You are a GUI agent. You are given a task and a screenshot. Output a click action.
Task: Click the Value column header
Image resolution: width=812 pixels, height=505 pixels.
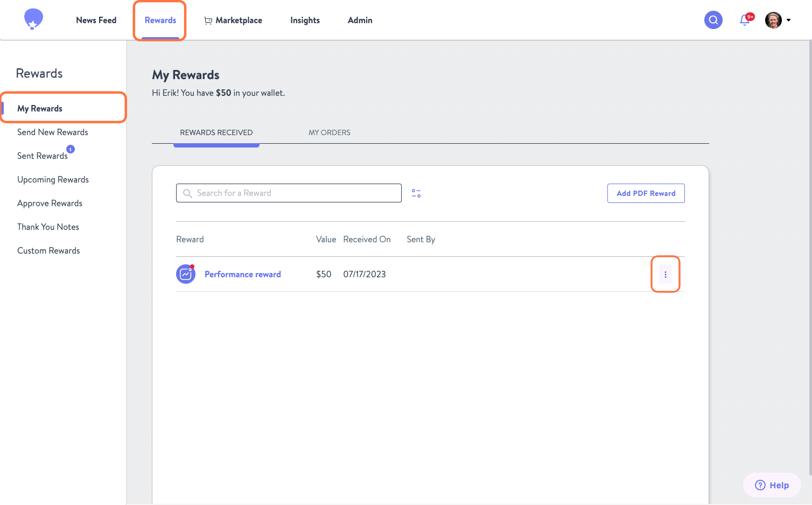pyautogui.click(x=326, y=239)
